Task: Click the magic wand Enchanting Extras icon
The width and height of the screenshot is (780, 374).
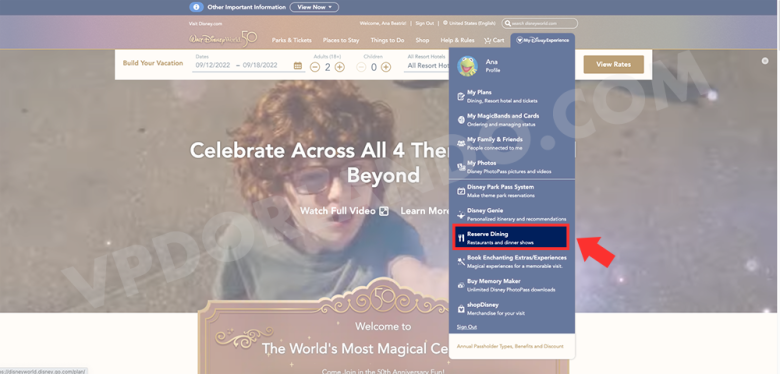Action: click(x=461, y=262)
